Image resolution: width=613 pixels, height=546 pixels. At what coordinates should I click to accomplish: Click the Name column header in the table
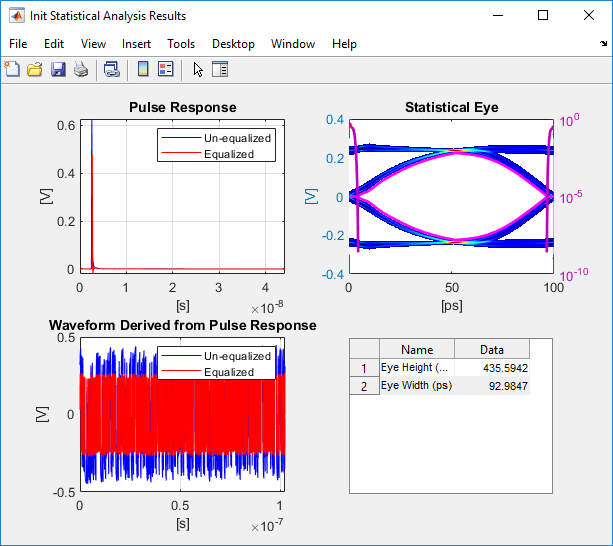417,349
